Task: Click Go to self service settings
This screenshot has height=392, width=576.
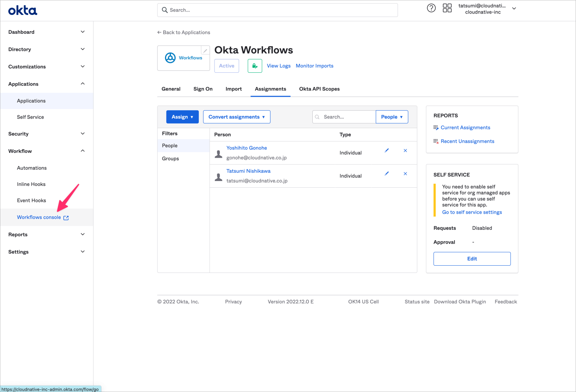Action: 472,212
